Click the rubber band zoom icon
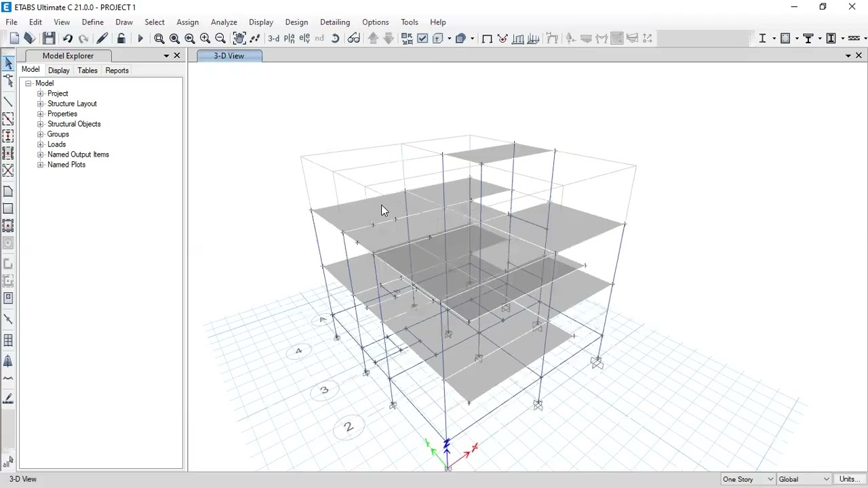Image resolution: width=868 pixels, height=488 pixels. [159, 39]
